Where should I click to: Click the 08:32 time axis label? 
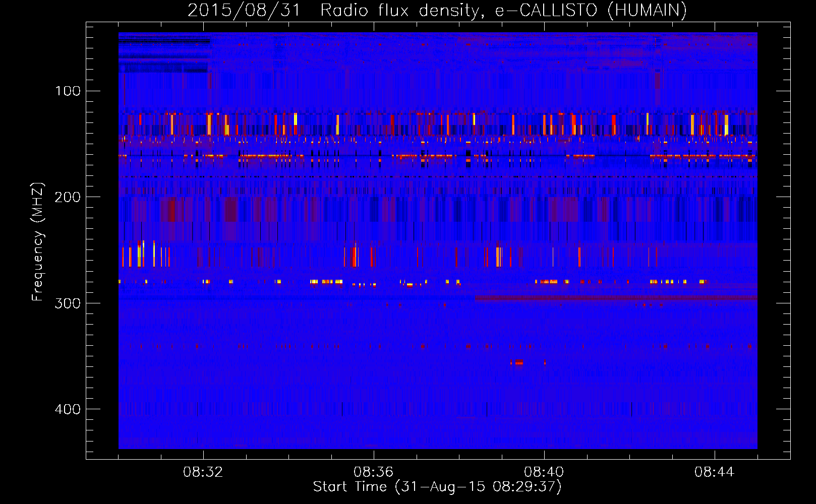point(203,472)
